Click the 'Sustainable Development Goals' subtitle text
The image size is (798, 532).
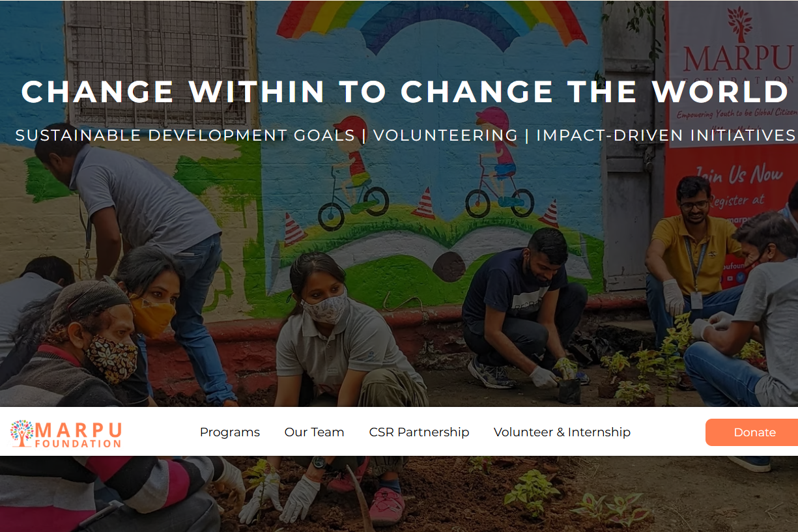[185, 135]
